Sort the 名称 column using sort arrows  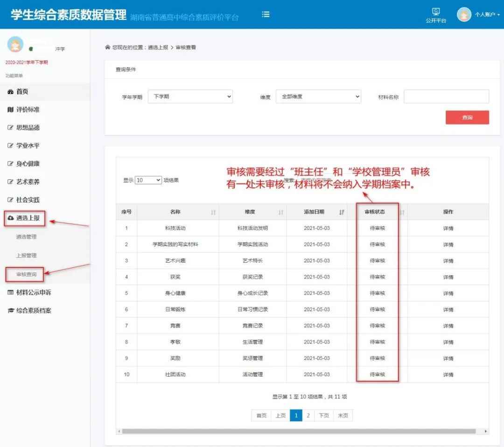pyautogui.click(x=213, y=212)
